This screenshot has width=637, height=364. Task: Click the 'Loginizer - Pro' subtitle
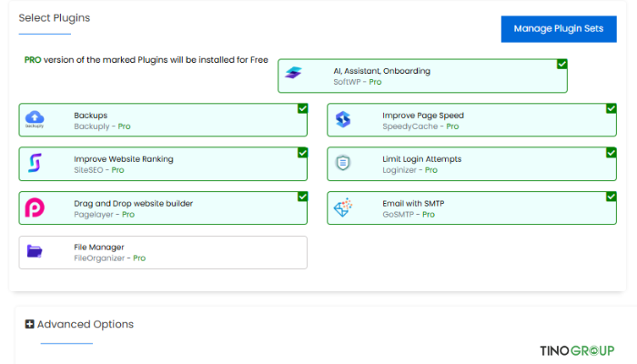[409, 170]
